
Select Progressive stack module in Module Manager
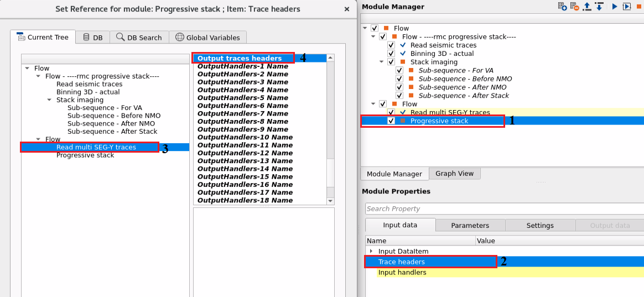pos(439,121)
